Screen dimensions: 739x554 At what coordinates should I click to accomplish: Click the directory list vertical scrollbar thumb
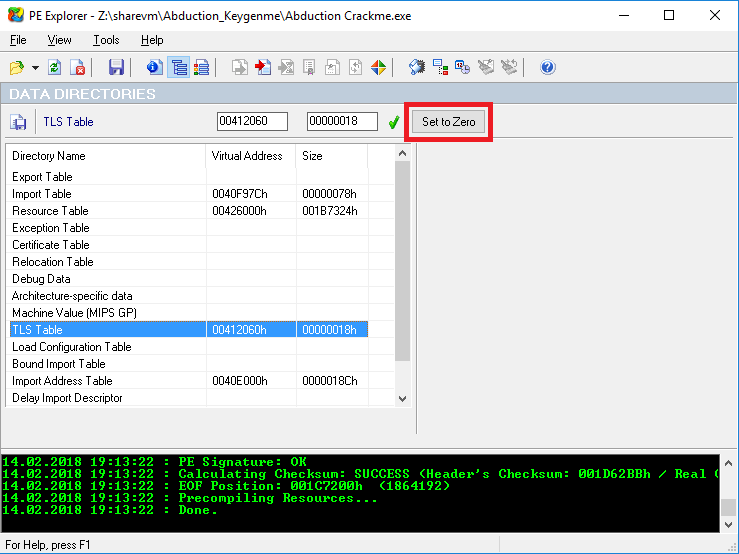402,261
